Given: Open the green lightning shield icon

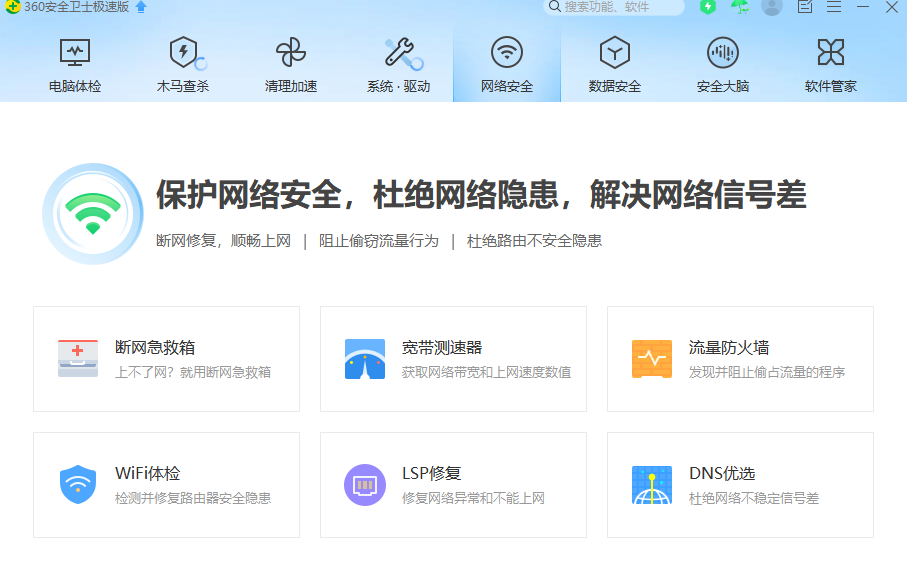Looking at the screenshot, I should click(708, 7).
